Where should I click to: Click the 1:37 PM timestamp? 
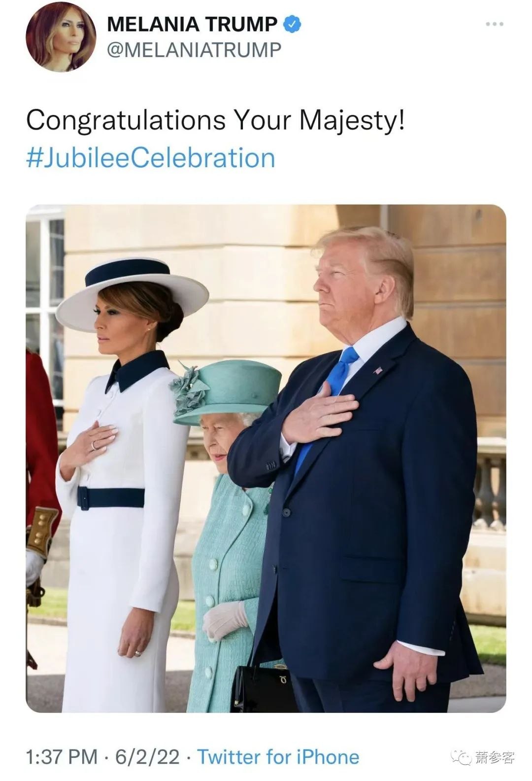click(x=62, y=757)
